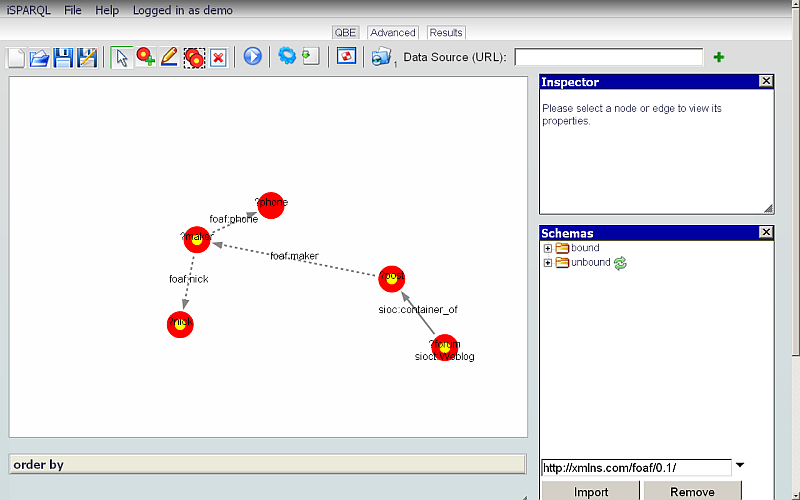The width and height of the screenshot is (800, 500).
Task: Add data source with green plus
Action: tap(719, 57)
